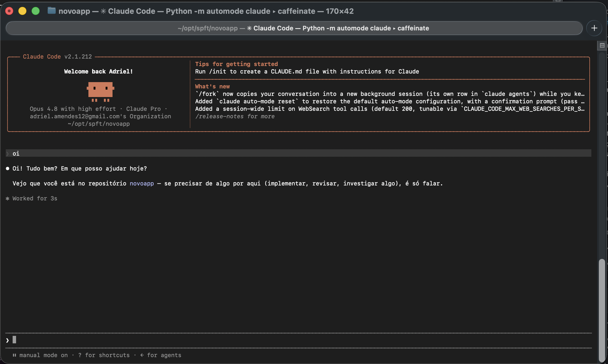Click the 'manual mode on' status text
The width and height of the screenshot is (608, 364).
(44, 355)
